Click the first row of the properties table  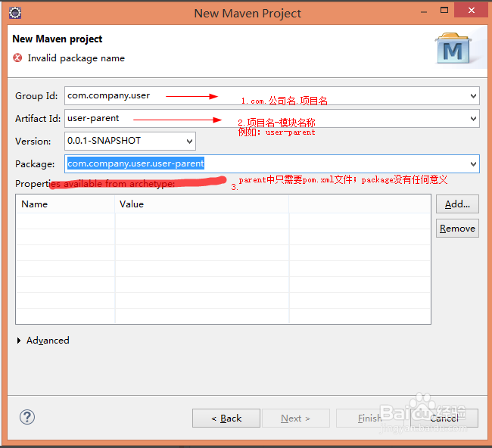[x=223, y=221]
